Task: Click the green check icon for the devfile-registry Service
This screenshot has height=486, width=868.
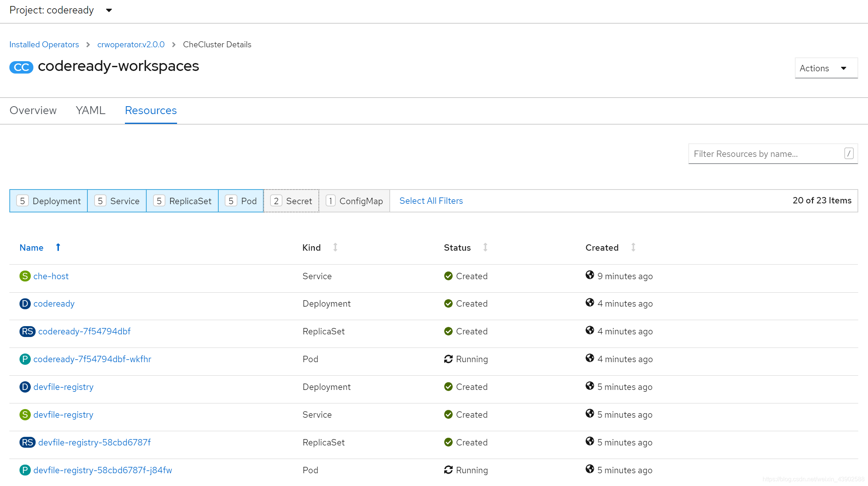Action: pos(448,415)
